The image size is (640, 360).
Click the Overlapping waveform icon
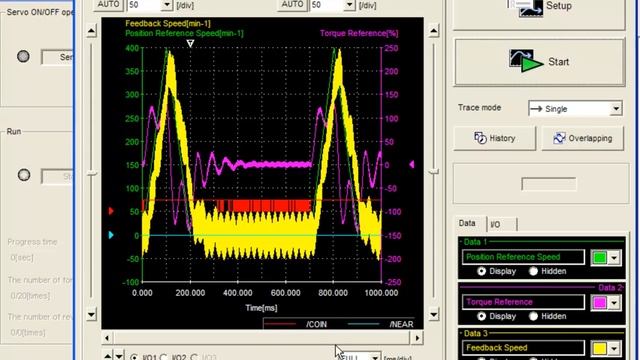(x=559, y=138)
